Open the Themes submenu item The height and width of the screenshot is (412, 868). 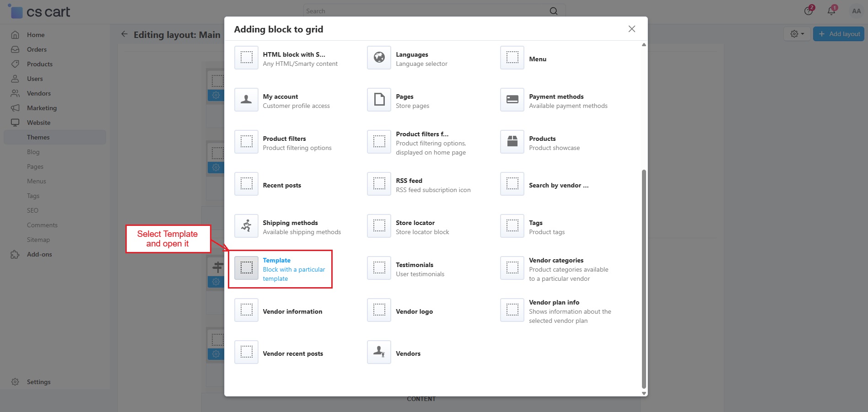pos(38,137)
